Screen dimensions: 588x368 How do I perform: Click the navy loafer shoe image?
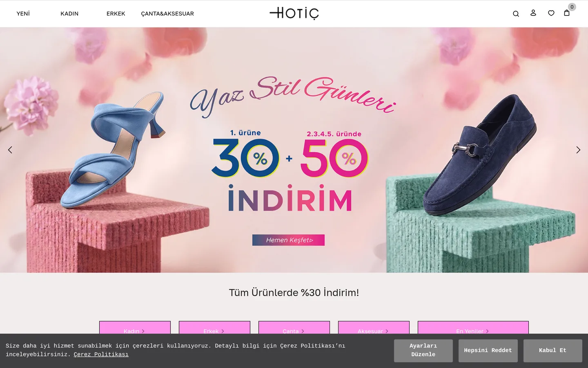480,155
